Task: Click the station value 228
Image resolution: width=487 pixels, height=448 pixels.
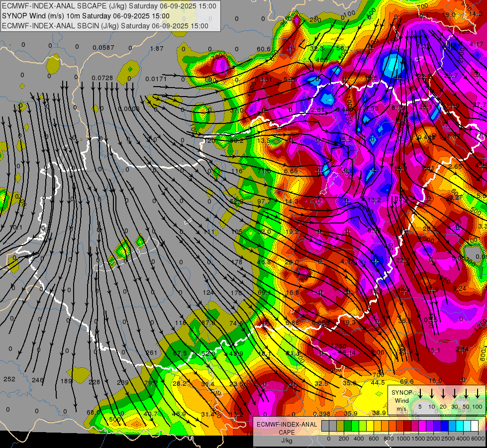Action: click(94, 382)
